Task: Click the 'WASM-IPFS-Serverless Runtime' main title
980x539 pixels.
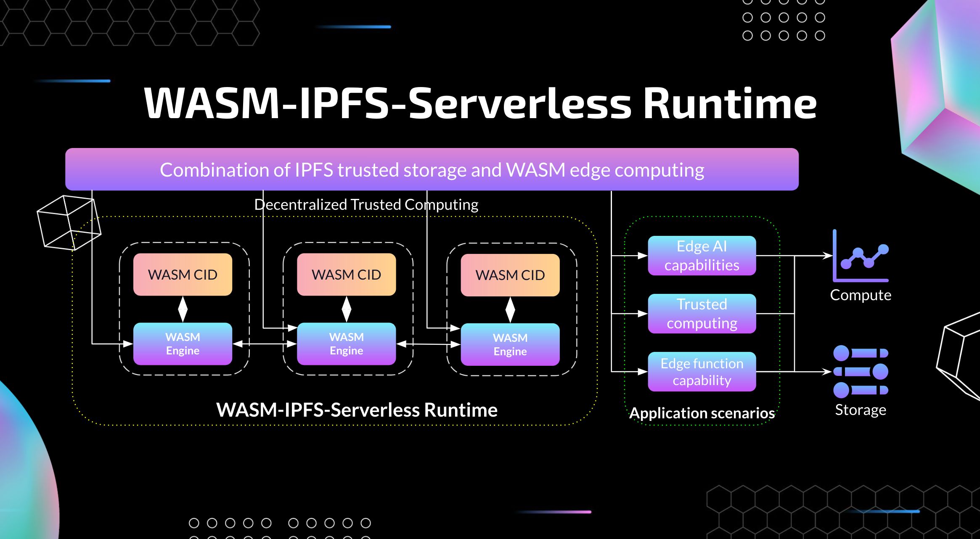Action: (x=480, y=103)
